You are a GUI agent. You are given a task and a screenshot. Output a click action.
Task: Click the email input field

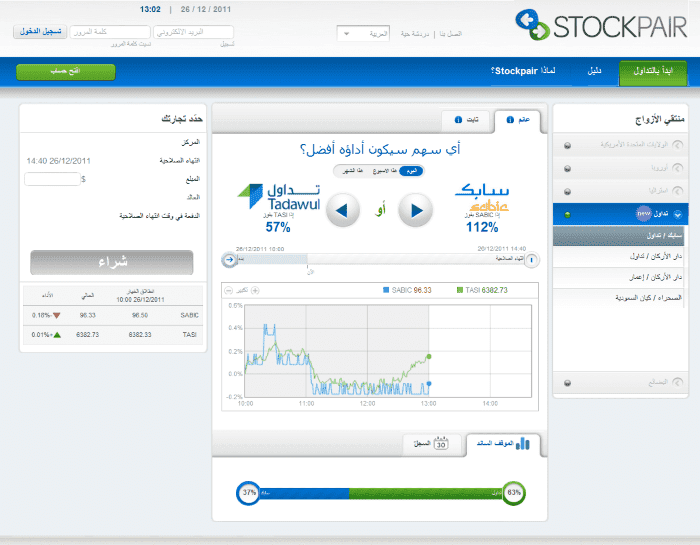pos(193,32)
